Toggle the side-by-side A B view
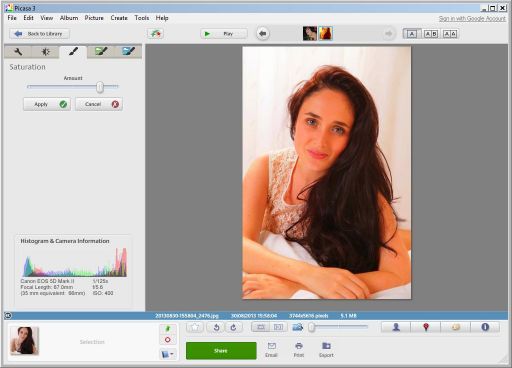This screenshot has width=512, height=368. click(x=431, y=34)
